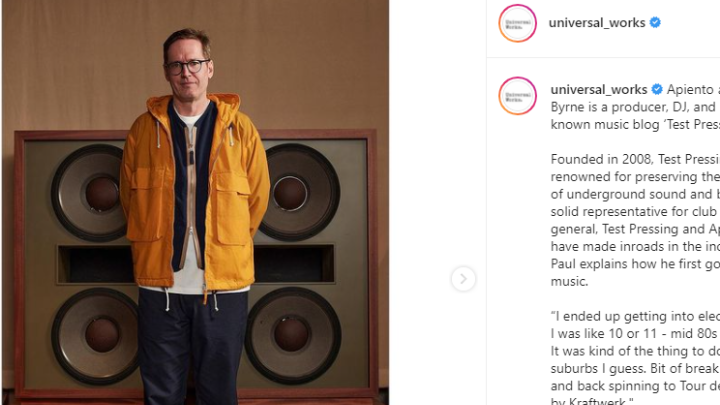This screenshot has width=720, height=405.
Task: Click verified badge next to caption username
Action: tap(657, 89)
